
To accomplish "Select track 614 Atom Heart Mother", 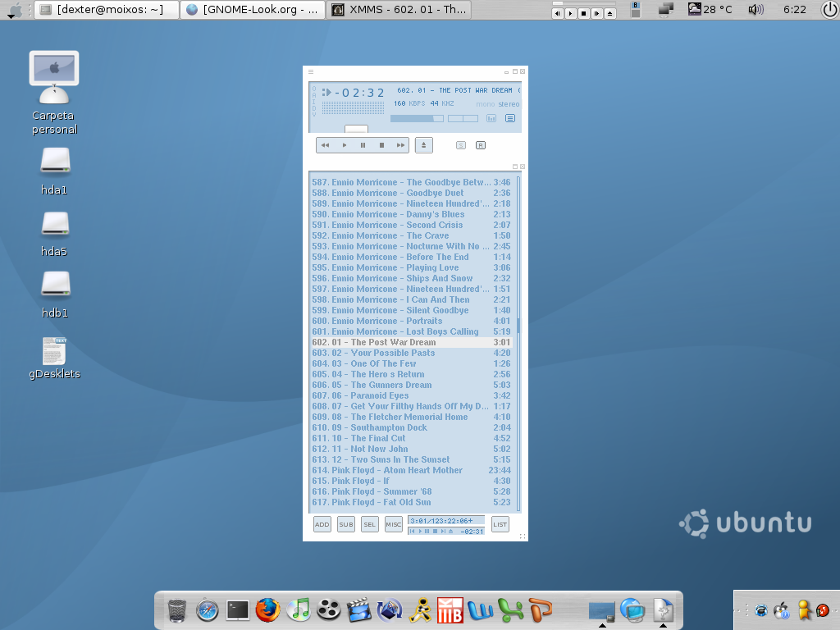I will click(412, 470).
